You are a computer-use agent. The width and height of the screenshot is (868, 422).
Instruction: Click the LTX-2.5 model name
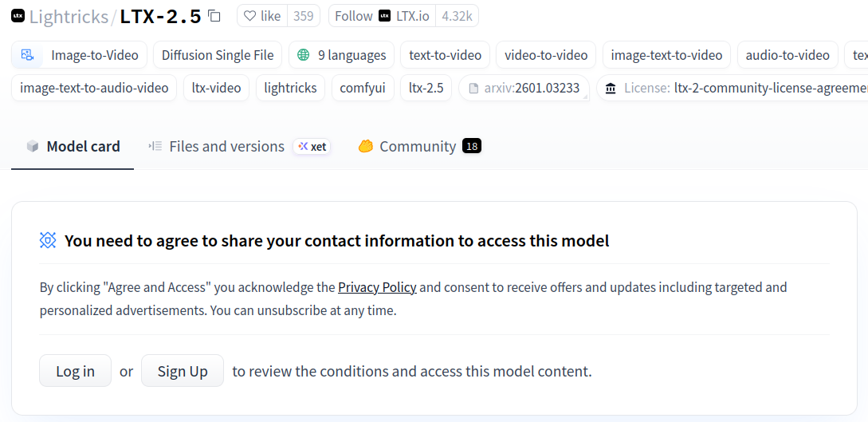160,17
